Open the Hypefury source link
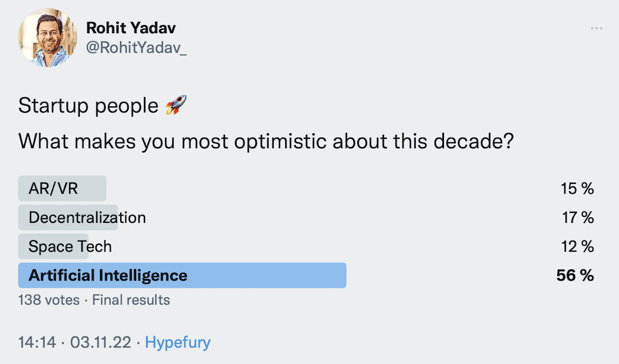Screen dimensions: 619x364 pyautogui.click(x=178, y=342)
